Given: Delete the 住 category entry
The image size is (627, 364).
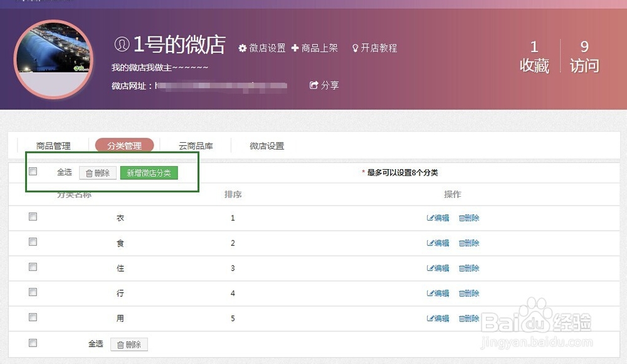Looking at the screenshot, I should coord(468,268).
